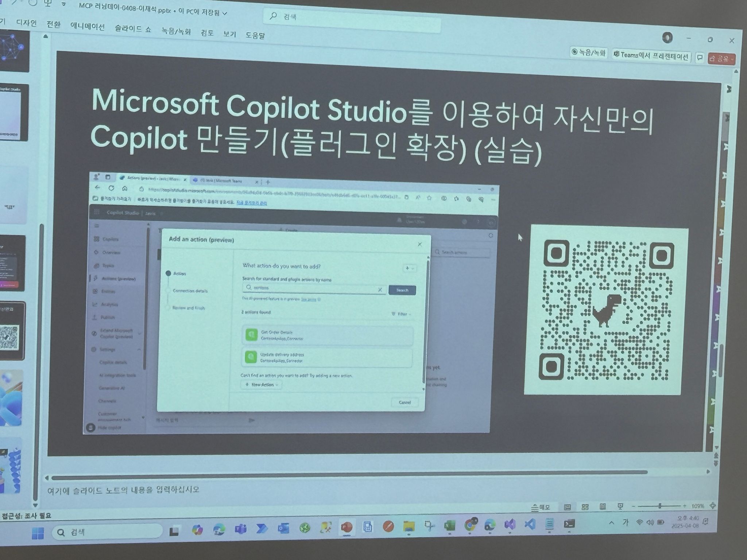Open Task View from taskbar
This screenshot has width=747, height=560.
coord(174,531)
